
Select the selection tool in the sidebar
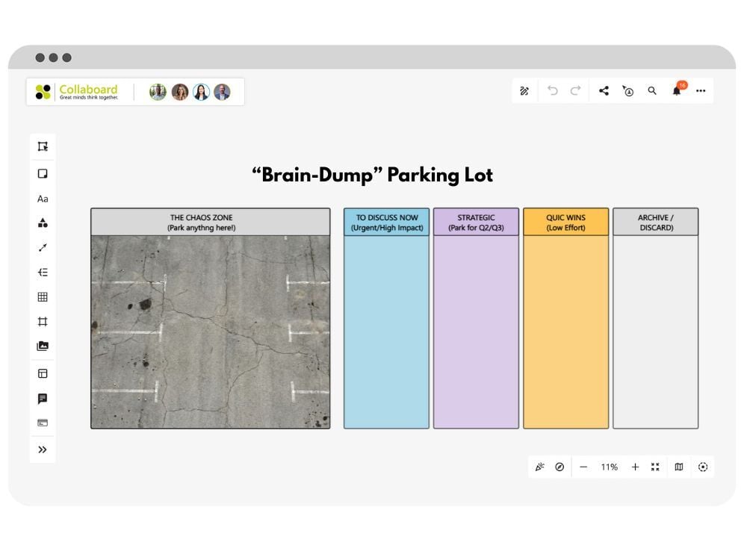point(43,147)
